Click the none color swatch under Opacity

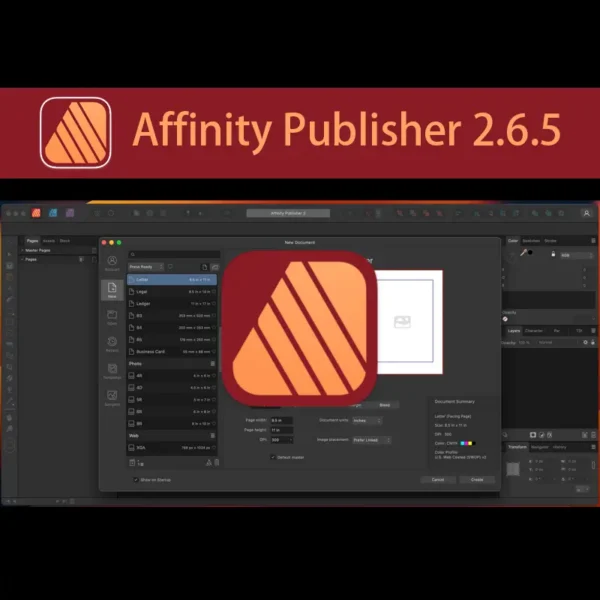pos(505,319)
